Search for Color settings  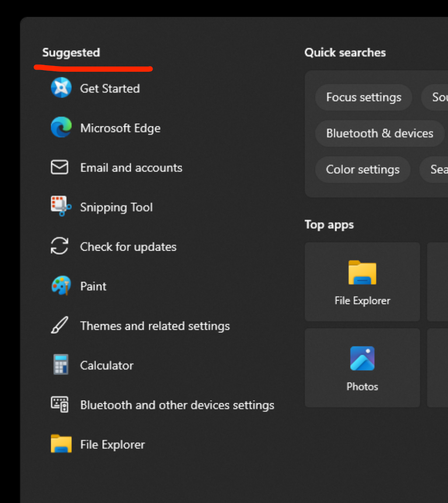(x=363, y=170)
